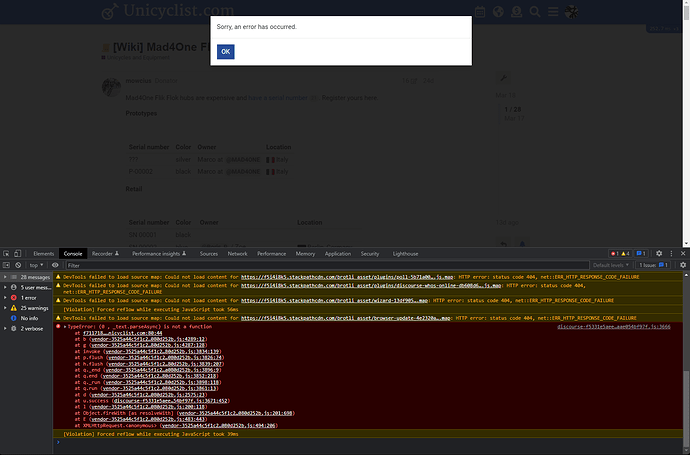Screen dimensions: 690x455
Task: Open the Performance insights tab
Action: (159, 254)
